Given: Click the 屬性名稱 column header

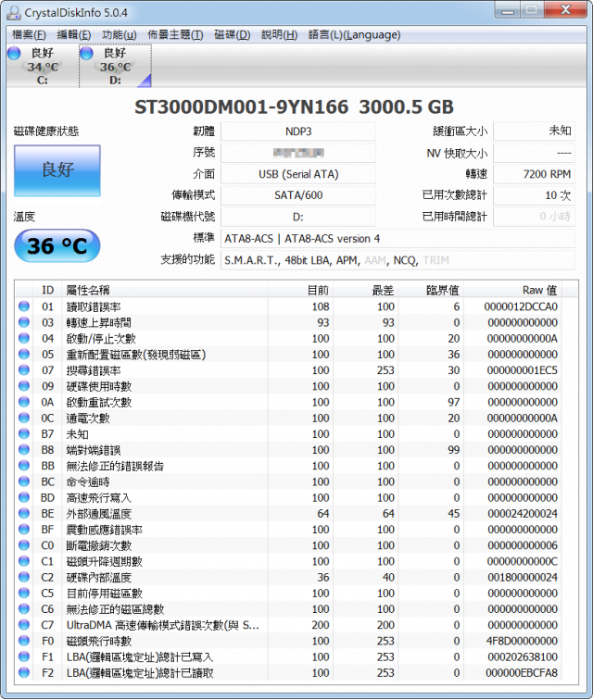Looking at the screenshot, I should [x=165, y=290].
